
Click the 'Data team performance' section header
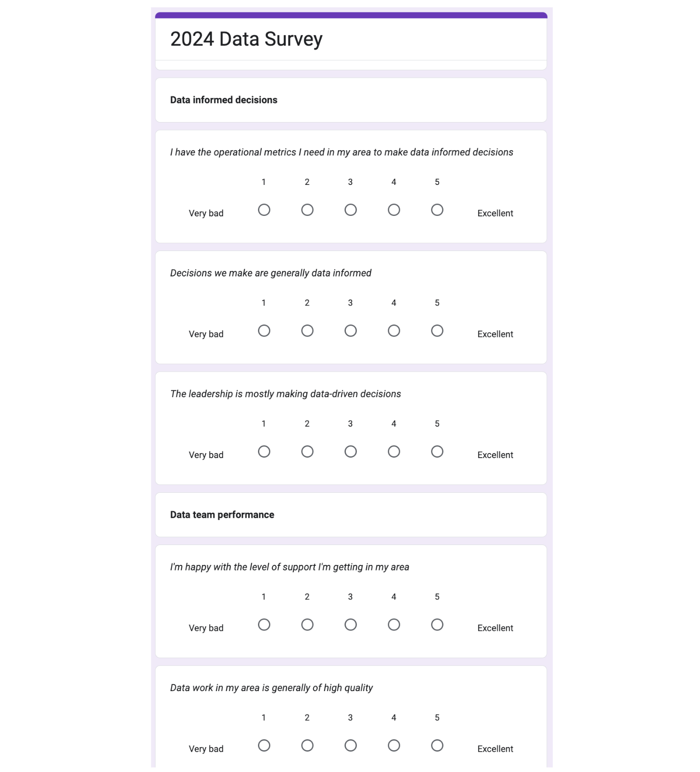(x=222, y=515)
